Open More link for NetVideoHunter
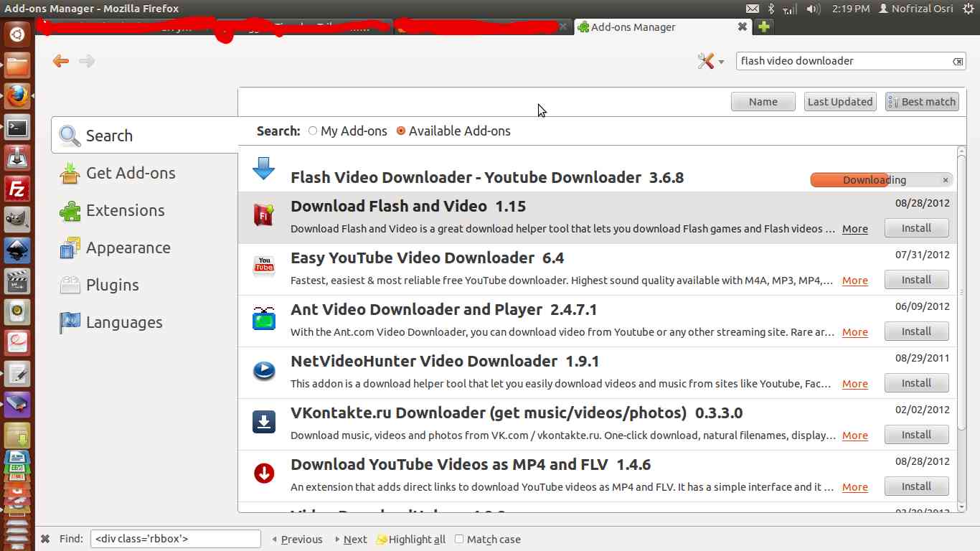This screenshot has height=551, width=980. click(x=855, y=384)
